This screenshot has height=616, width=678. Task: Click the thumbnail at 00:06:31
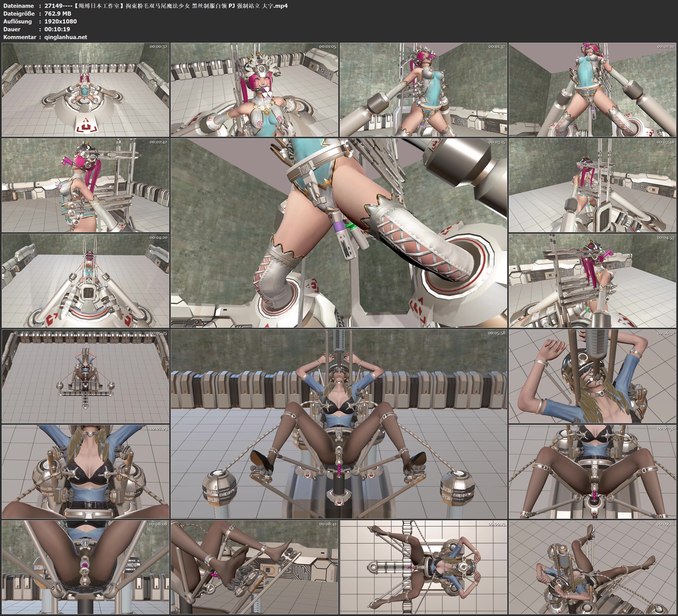tap(592, 376)
